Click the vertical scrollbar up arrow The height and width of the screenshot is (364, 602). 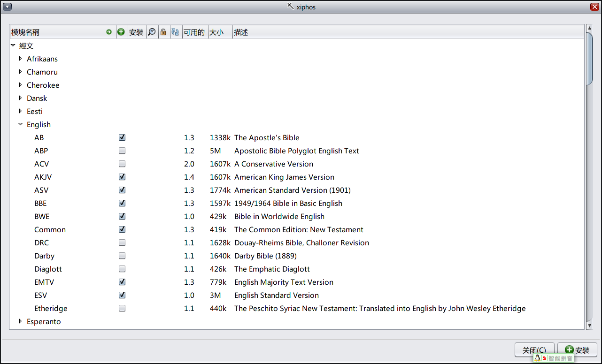(x=589, y=29)
